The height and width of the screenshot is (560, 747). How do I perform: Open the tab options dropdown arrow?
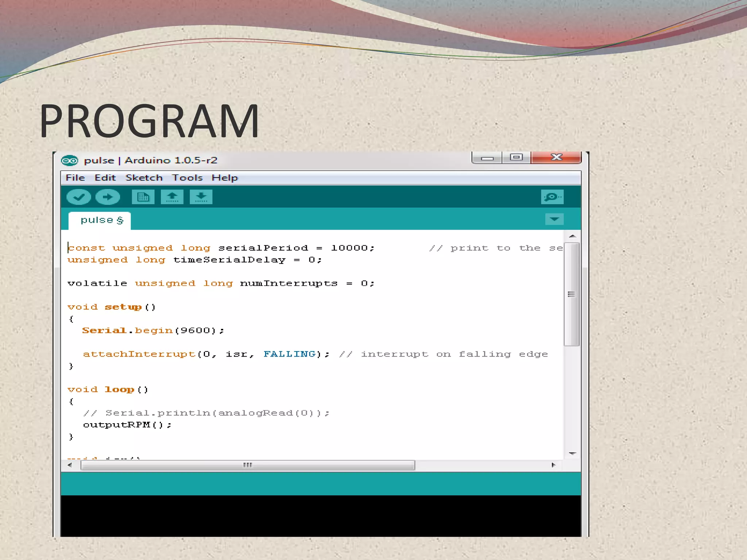[x=554, y=219]
